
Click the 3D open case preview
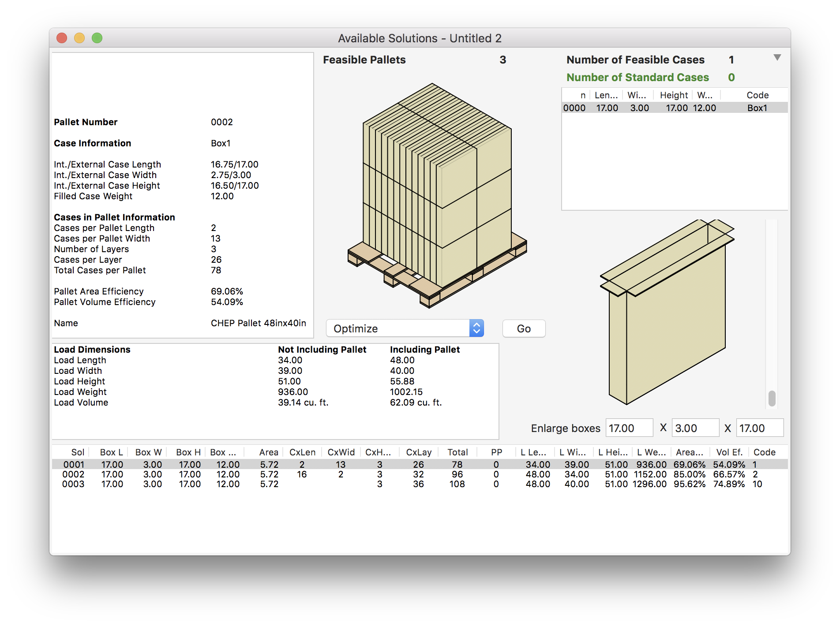point(667,312)
